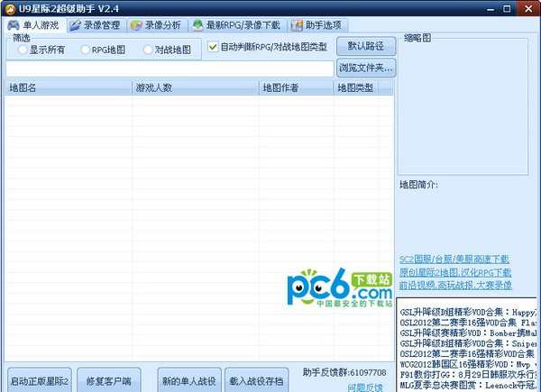Click 新的单人战役 button
This screenshot has width=541, height=392.
[x=189, y=380]
